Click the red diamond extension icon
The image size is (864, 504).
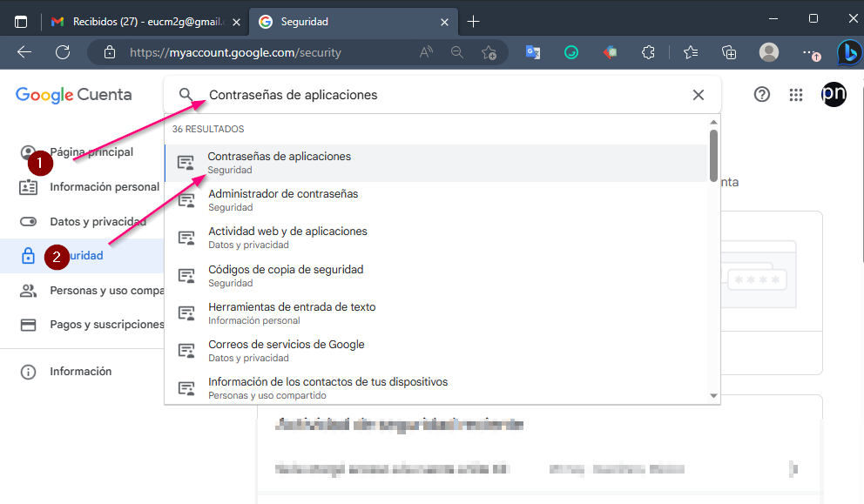(x=610, y=52)
